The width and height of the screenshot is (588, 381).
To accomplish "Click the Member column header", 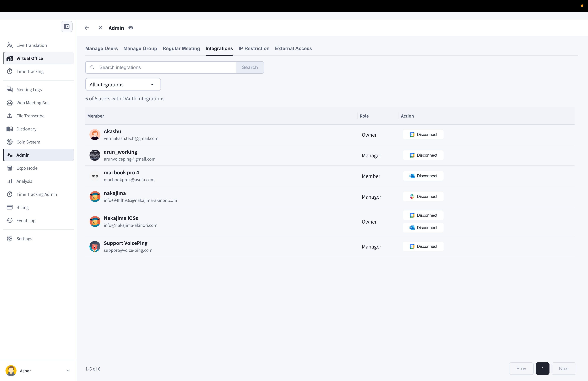I will point(96,116).
